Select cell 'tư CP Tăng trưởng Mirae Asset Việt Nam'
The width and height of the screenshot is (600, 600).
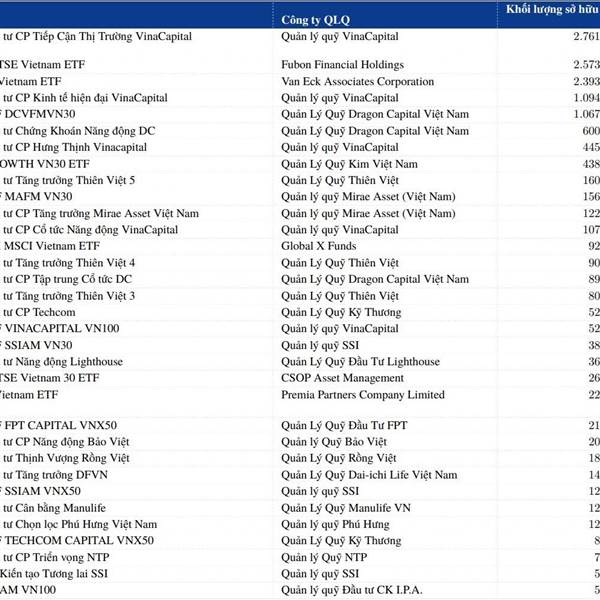click(101, 214)
